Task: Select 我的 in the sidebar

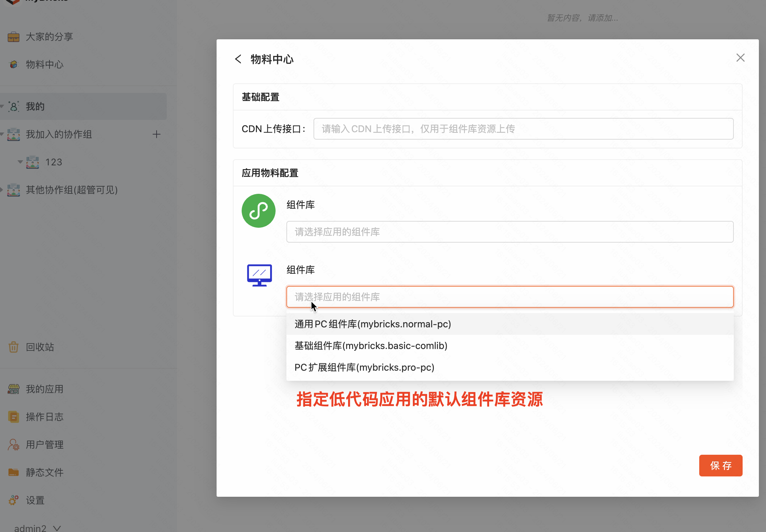Action: coord(83,106)
